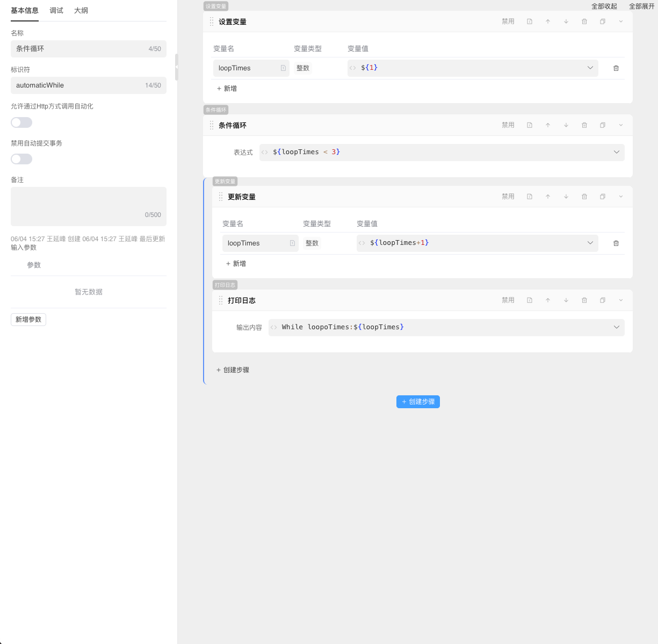Move the 设置变量 step down
Image resolution: width=658 pixels, height=644 pixels.
(x=566, y=21)
